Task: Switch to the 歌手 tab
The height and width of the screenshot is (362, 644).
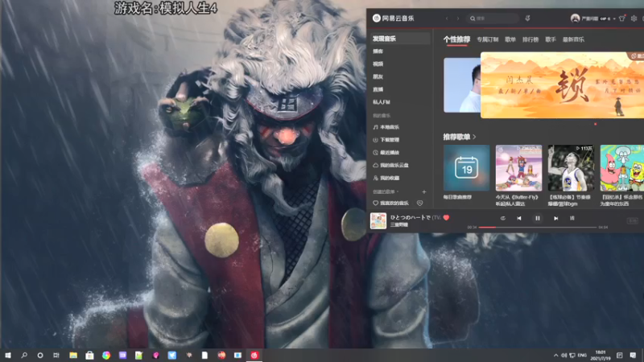Action: tap(551, 39)
